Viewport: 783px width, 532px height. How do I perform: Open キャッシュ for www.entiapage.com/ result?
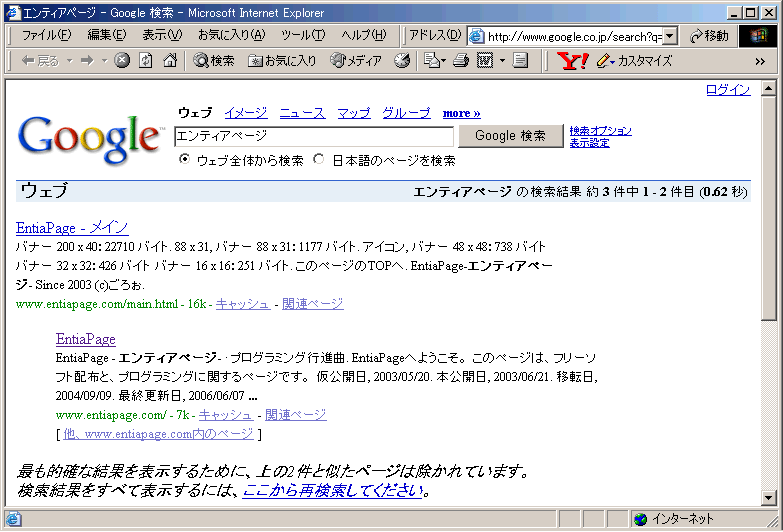pyautogui.click(x=226, y=415)
